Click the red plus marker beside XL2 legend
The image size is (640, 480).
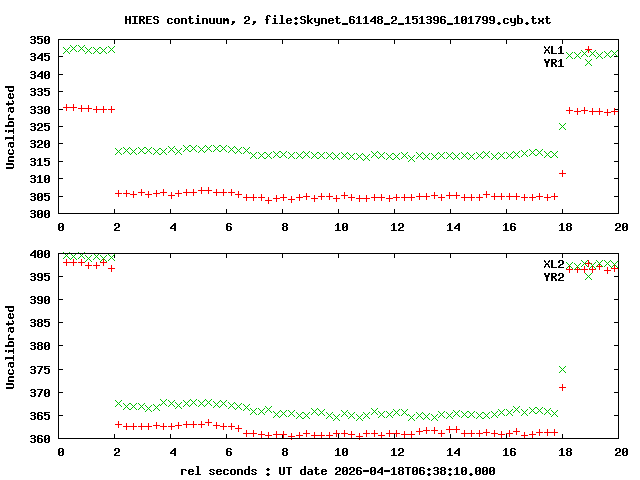click(x=588, y=264)
